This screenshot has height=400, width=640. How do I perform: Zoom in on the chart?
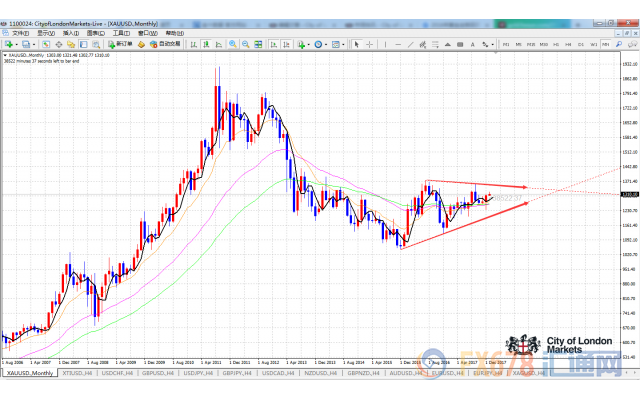[x=233, y=44]
